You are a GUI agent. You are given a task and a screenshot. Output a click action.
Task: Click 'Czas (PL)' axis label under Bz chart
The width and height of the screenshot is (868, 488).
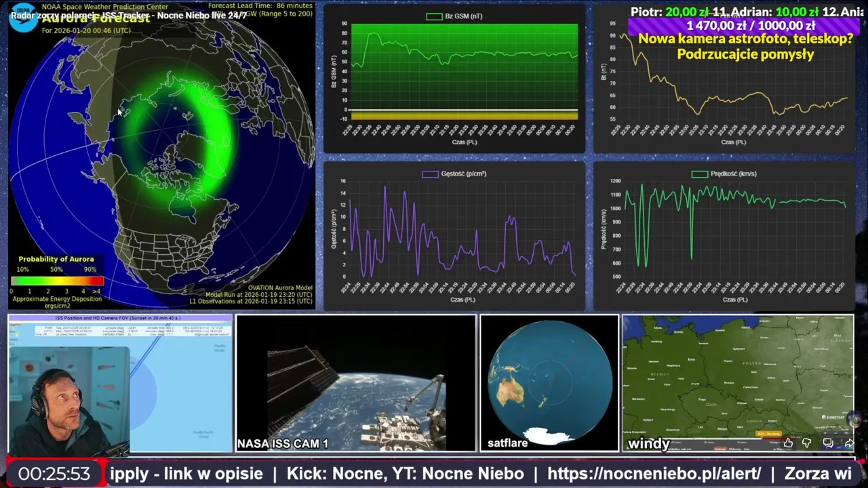pos(465,142)
